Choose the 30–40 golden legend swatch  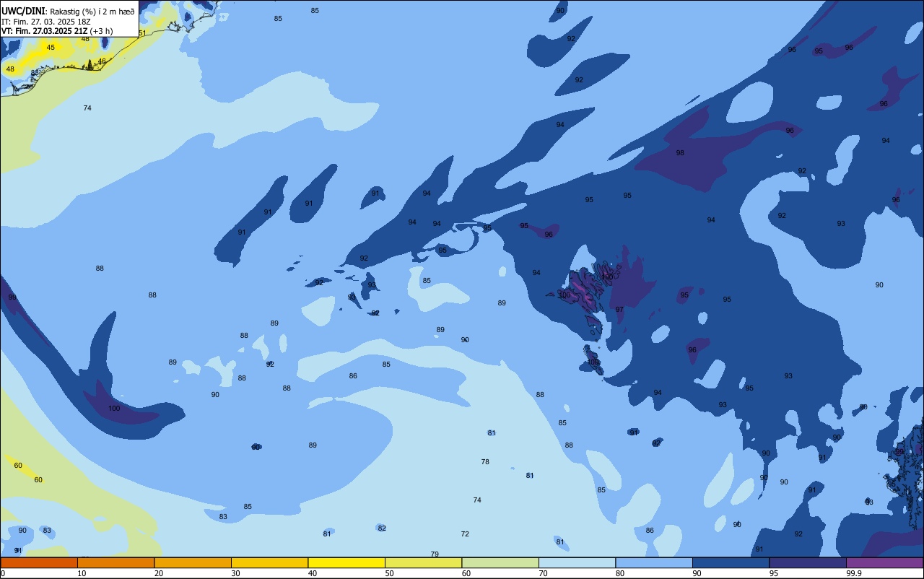269,562
